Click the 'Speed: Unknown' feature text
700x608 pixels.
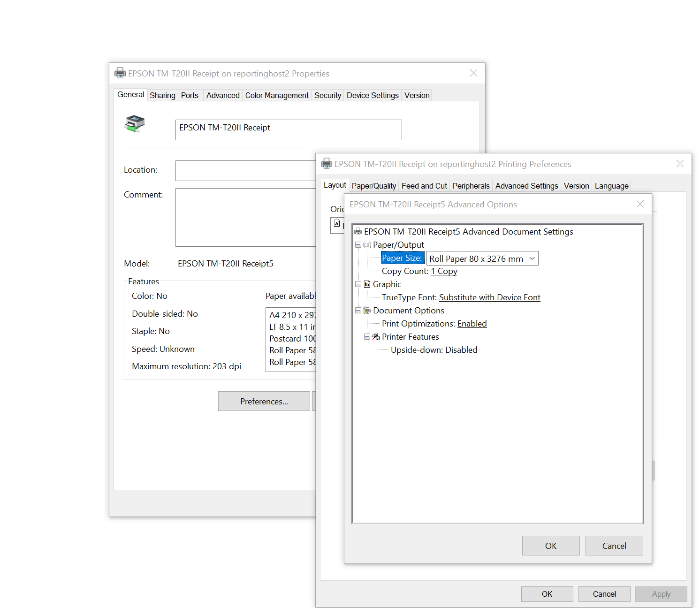tap(163, 349)
